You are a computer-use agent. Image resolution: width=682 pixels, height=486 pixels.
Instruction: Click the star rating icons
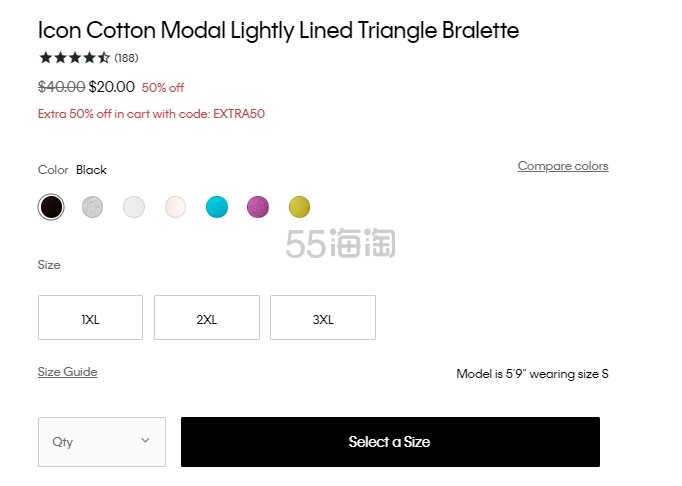[x=74, y=58]
